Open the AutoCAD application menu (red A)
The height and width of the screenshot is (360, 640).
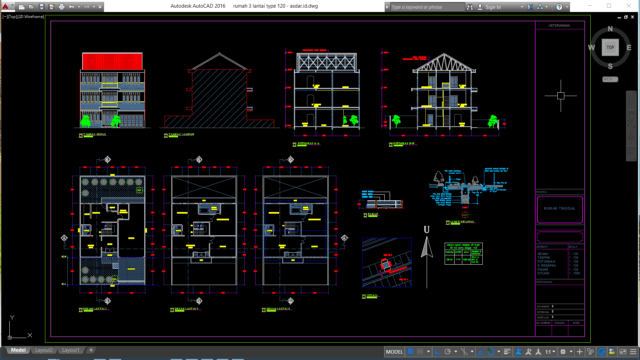6,7
